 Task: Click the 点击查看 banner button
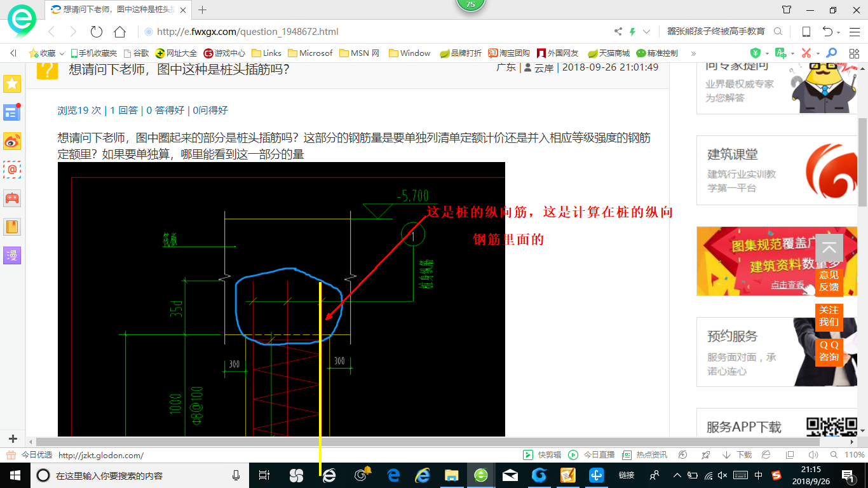point(788,285)
